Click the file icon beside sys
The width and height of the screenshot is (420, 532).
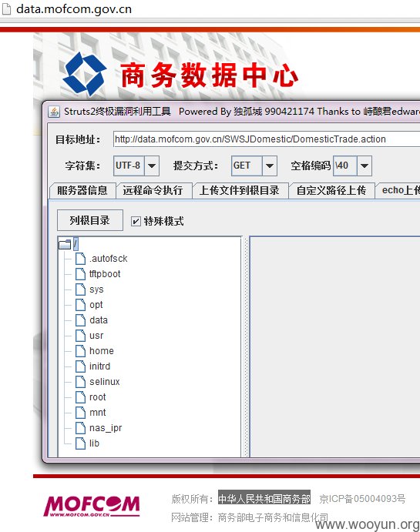click(x=80, y=289)
